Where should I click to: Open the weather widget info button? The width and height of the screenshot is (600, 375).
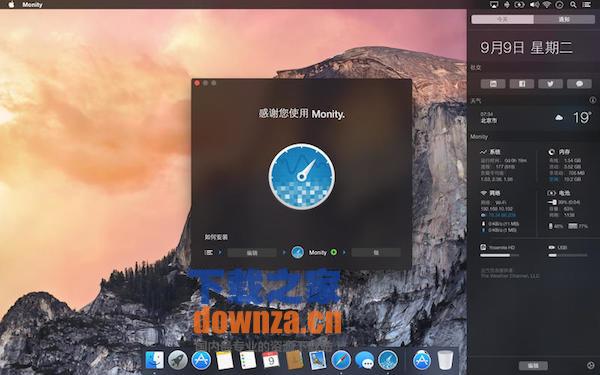(593, 100)
